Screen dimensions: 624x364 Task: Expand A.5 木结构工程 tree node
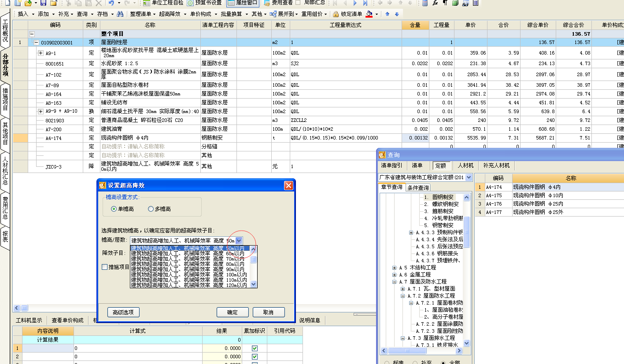coord(395,268)
